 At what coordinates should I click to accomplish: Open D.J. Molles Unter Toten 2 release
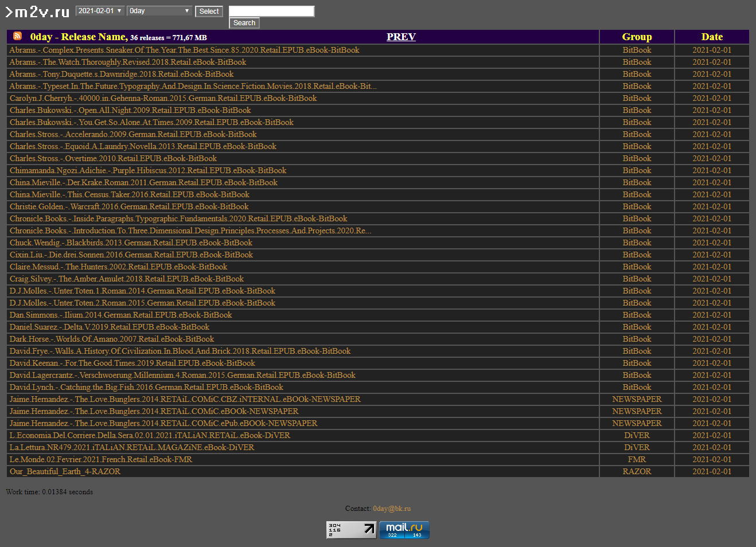point(142,303)
